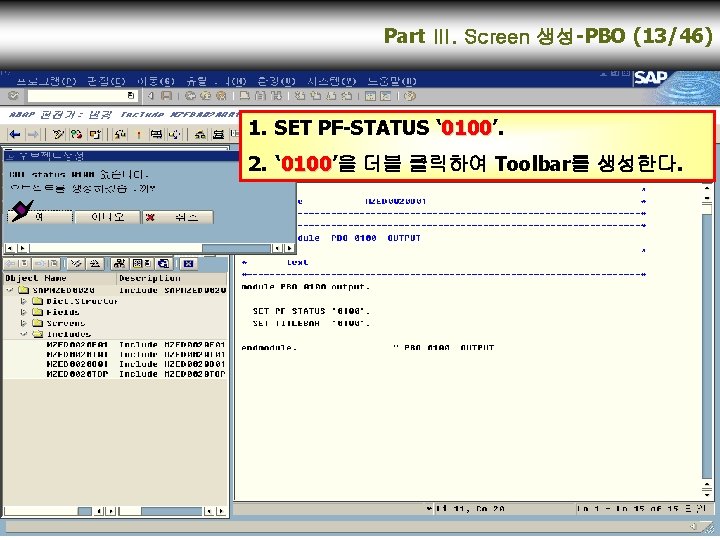Image resolution: width=720 pixels, height=540 pixels.
Task: Click the Previous Page icon
Action: click(x=315, y=96)
